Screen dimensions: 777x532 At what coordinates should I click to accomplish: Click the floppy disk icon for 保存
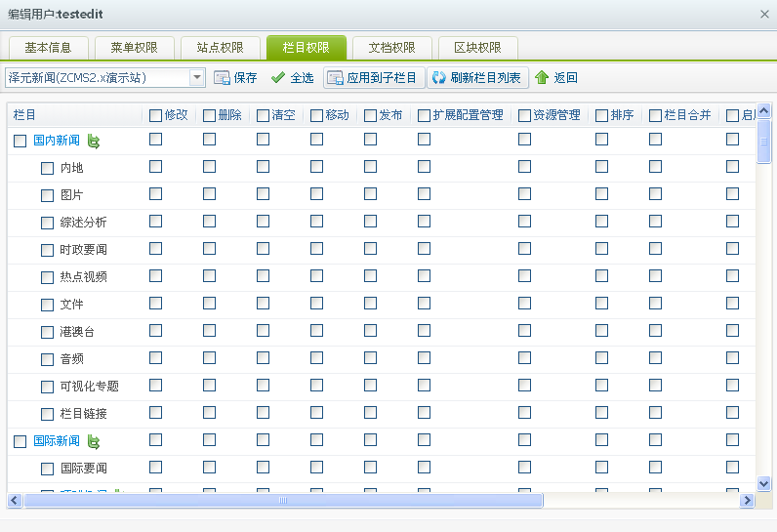point(222,78)
